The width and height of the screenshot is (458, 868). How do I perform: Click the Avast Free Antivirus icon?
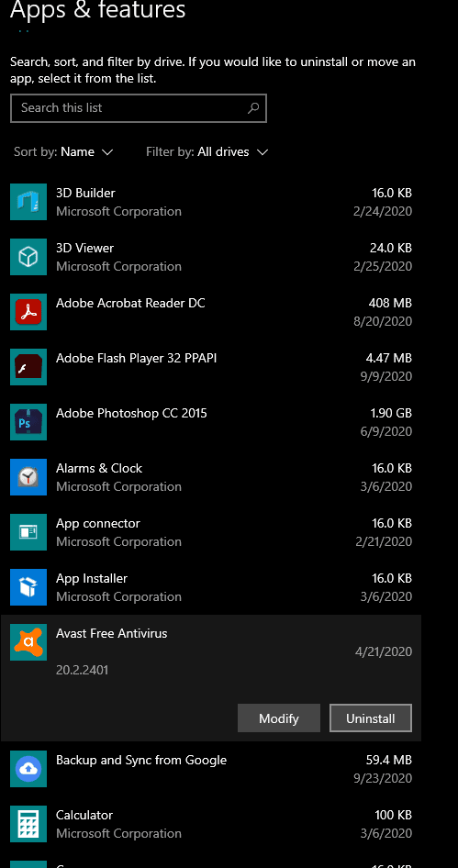click(28, 642)
